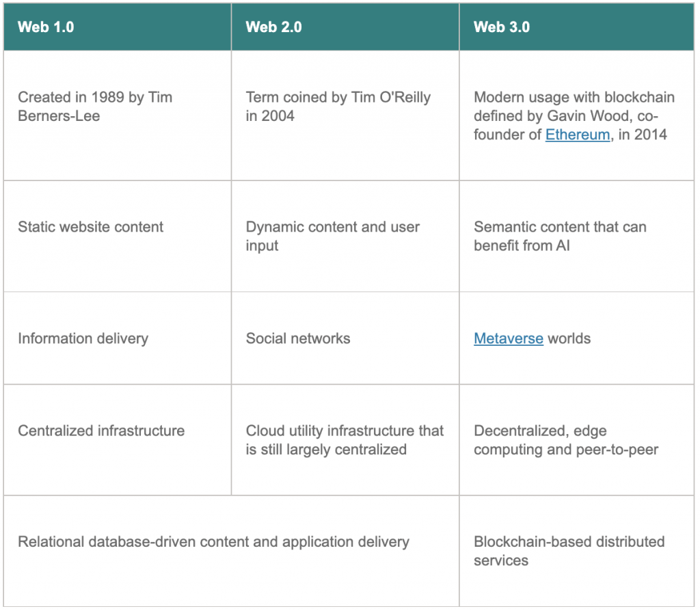Select 'Decentralized, edge computing and peer-to-peer' cell
This screenshot has height=611, width=700.
click(x=576, y=439)
